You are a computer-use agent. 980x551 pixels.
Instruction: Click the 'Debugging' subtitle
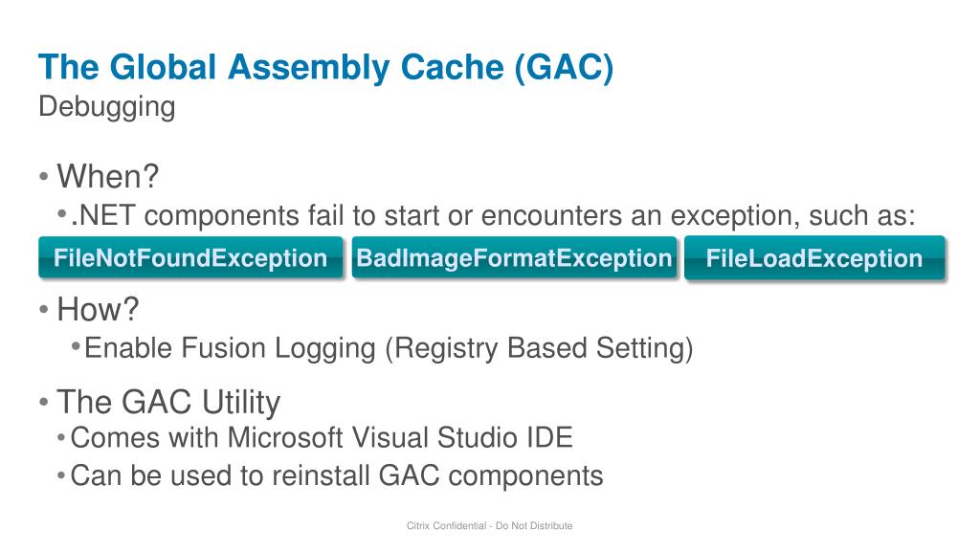[107, 107]
